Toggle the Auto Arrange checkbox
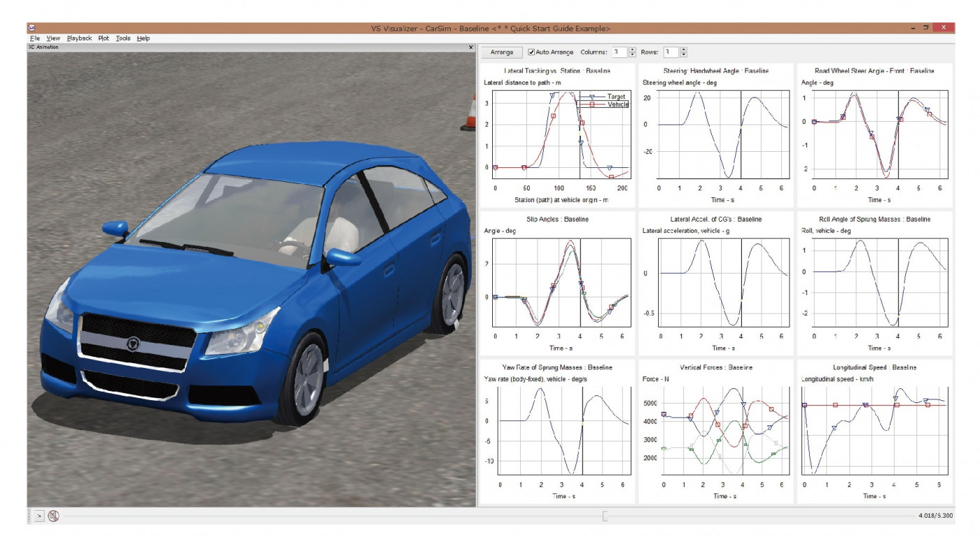Viewport: 980px width, 545px height. click(532, 52)
